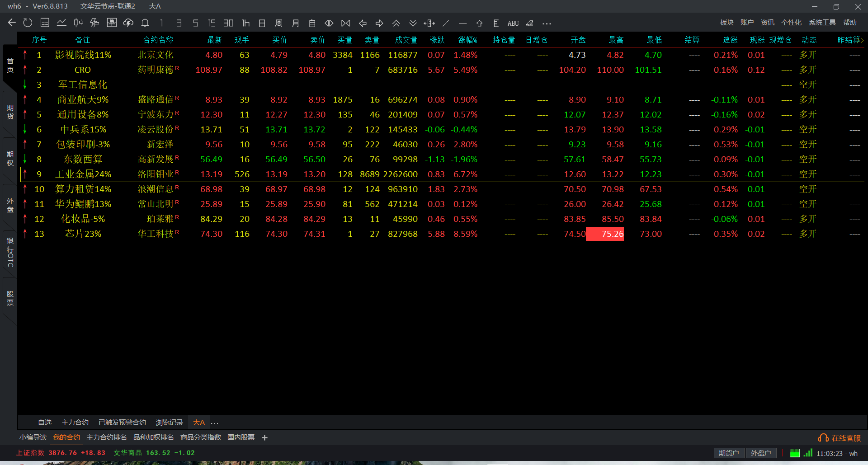Select the eraser tool icon

[529, 23]
